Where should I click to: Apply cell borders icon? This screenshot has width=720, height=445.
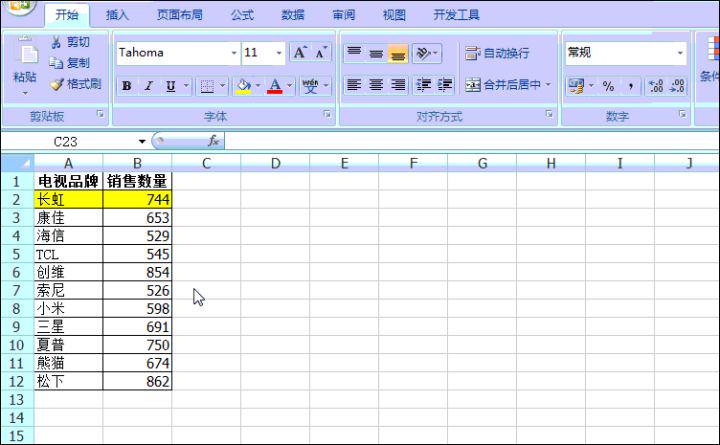tap(207, 86)
